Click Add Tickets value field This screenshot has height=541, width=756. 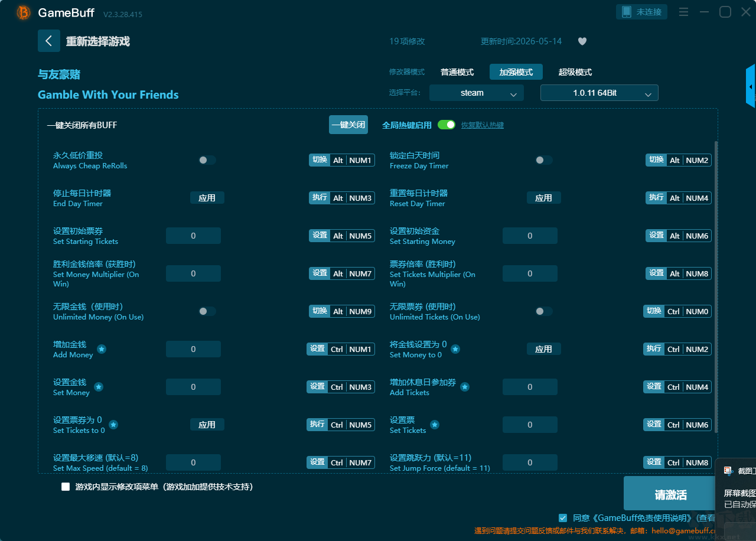click(x=530, y=387)
